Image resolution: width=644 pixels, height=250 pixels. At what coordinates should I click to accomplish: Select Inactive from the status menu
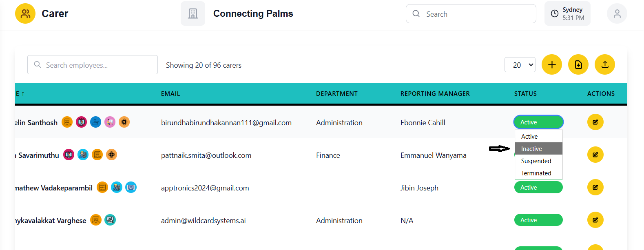(538, 149)
